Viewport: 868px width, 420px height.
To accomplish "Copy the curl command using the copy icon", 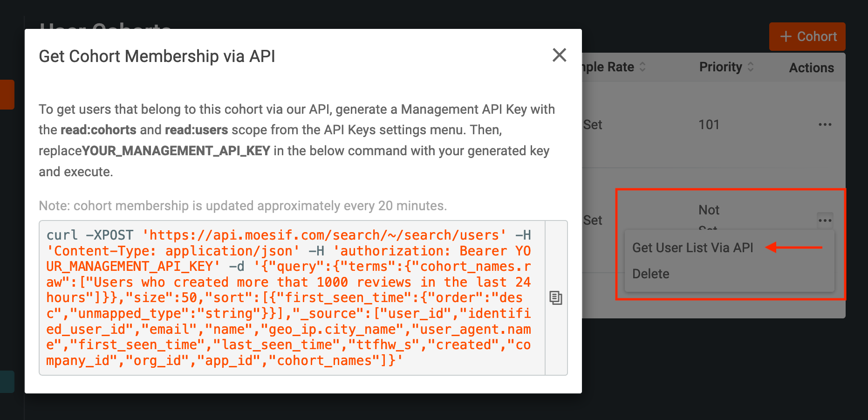I will click(x=556, y=298).
